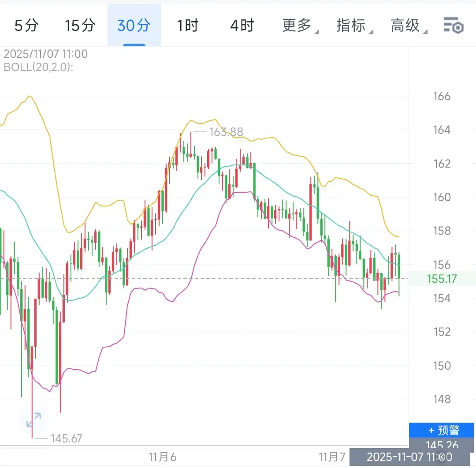The width and height of the screenshot is (476, 468).
Task: Click the 148 price axis label
Action: (442, 399)
